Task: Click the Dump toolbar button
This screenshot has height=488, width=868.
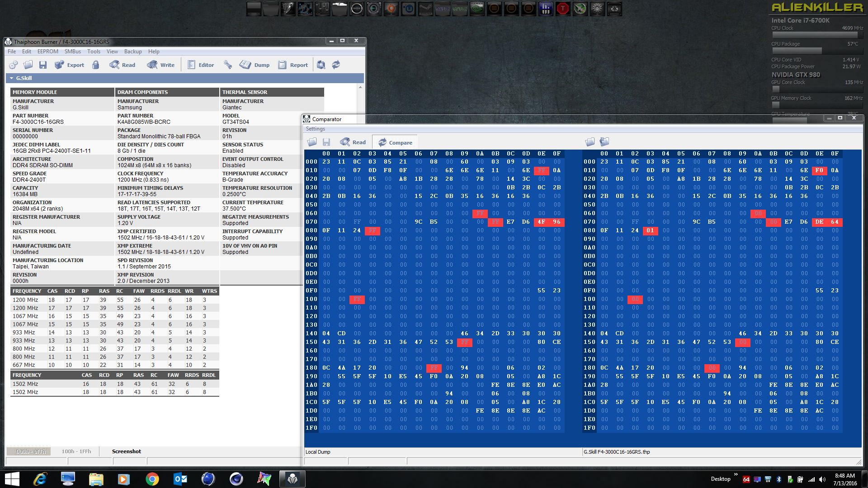Action: coord(255,65)
